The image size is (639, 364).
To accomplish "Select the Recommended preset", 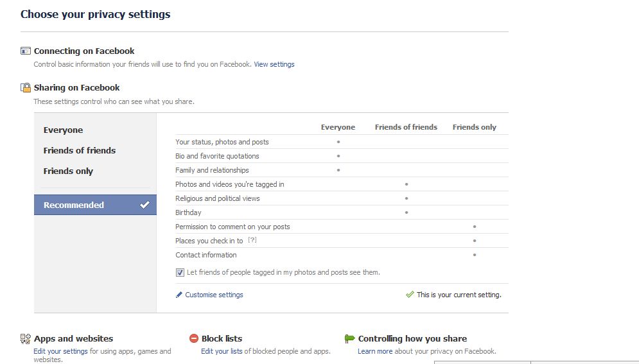I will tap(95, 205).
